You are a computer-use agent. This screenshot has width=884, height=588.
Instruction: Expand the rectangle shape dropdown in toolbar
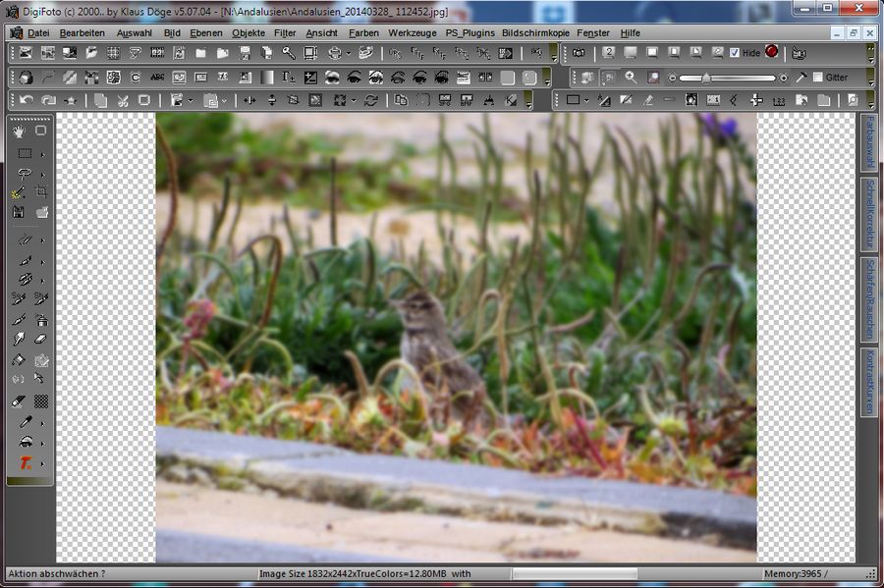point(585,100)
